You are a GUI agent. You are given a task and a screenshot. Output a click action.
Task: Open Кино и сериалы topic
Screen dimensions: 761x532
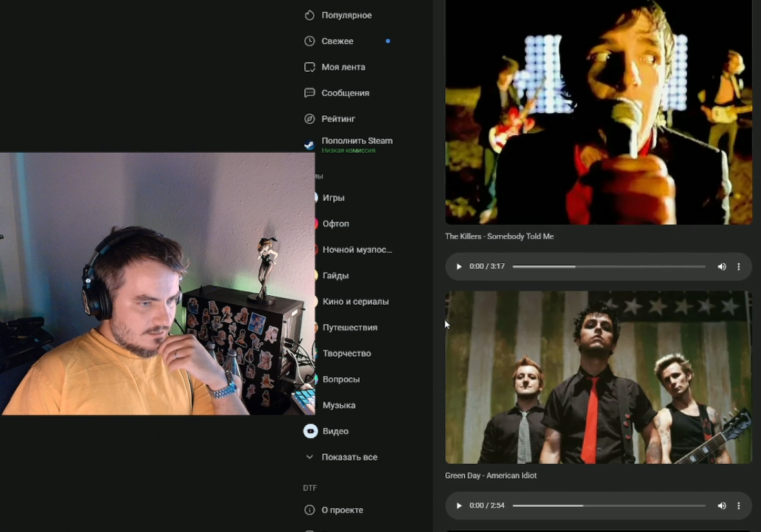click(x=356, y=302)
